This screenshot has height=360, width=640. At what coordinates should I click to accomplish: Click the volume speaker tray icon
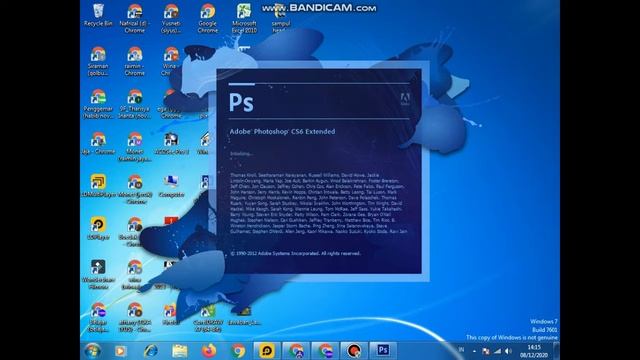[x=508, y=351]
